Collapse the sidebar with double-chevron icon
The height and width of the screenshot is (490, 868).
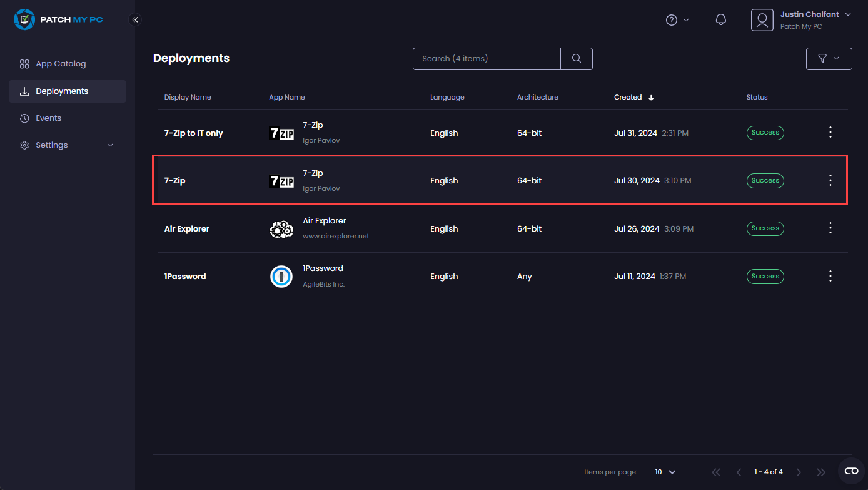pos(135,19)
